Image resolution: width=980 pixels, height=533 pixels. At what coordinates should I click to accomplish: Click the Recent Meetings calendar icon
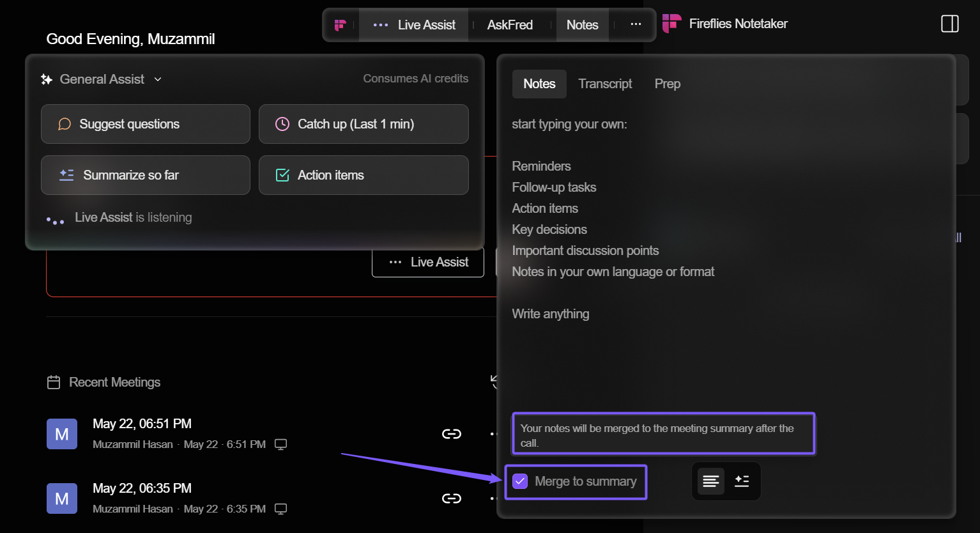pos(54,382)
